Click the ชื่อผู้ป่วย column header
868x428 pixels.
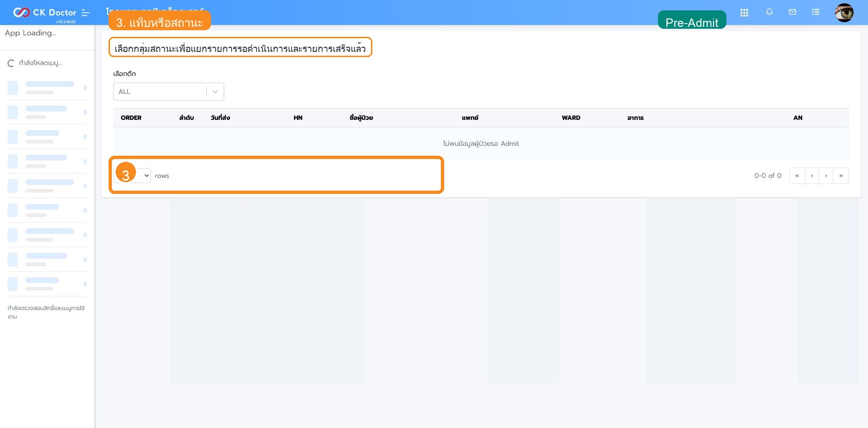pos(361,117)
